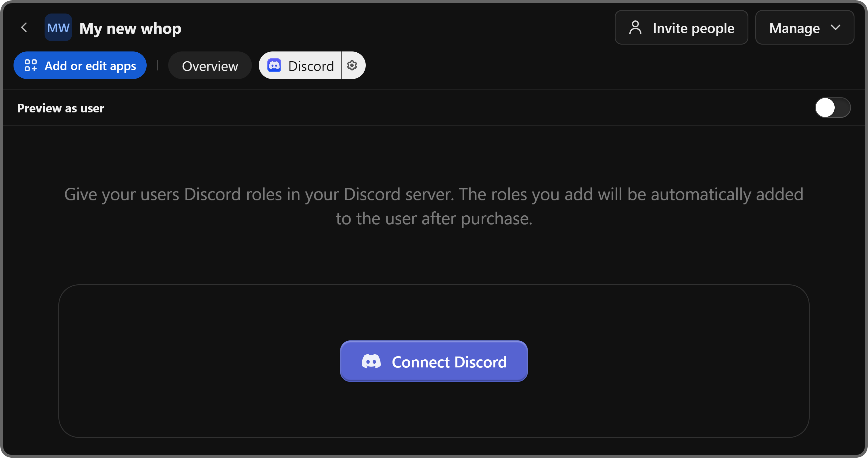Switch to the Overview tab
The height and width of the screenshot is (458, 868).
pos(210,65)
